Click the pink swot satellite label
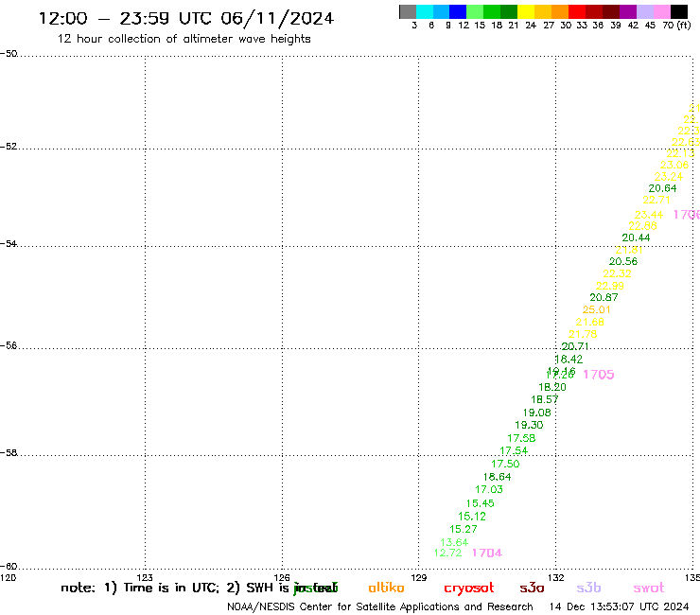The height and width of the screenshot is (615, 700). tap(649, 588)
